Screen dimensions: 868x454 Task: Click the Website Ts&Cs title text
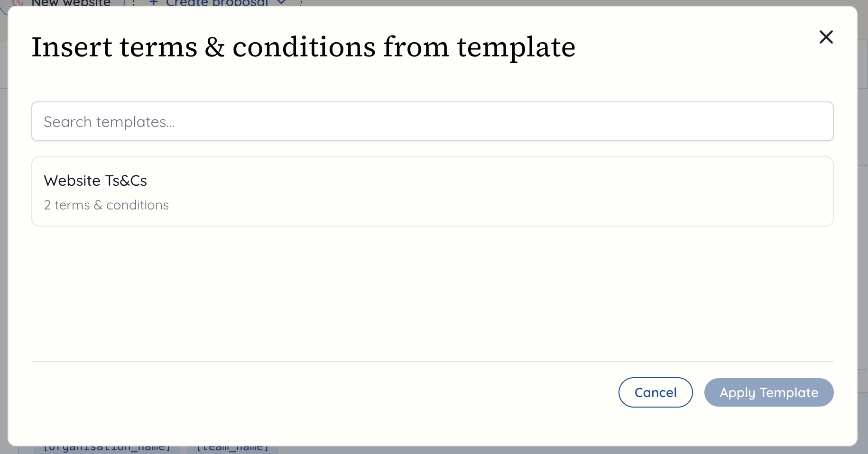95,181
